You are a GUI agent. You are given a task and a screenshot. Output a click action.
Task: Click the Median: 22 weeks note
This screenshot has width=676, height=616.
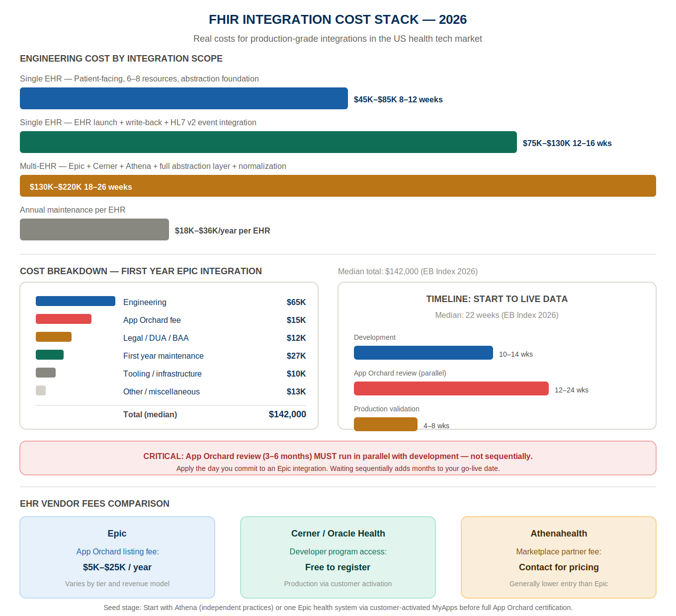[497, 315]
